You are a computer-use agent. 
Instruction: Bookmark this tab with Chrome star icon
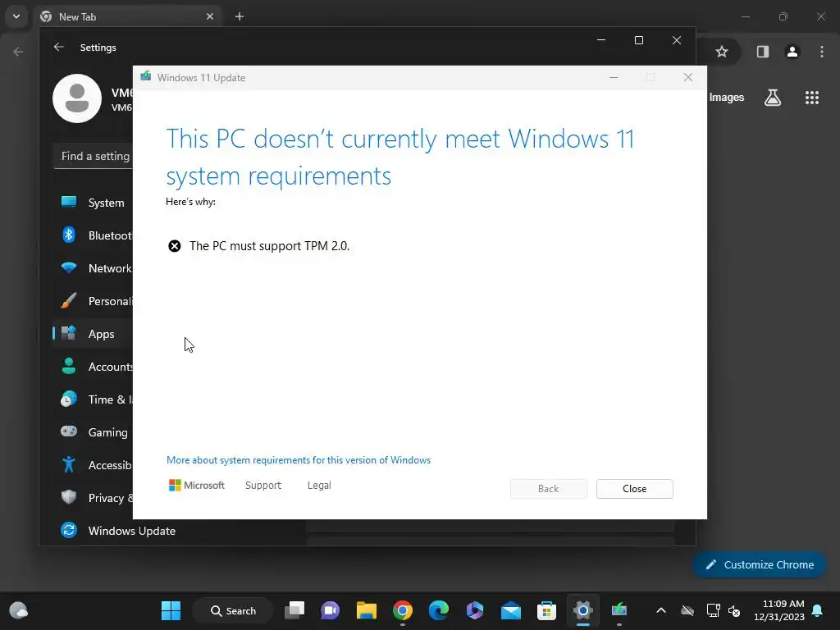722,52
